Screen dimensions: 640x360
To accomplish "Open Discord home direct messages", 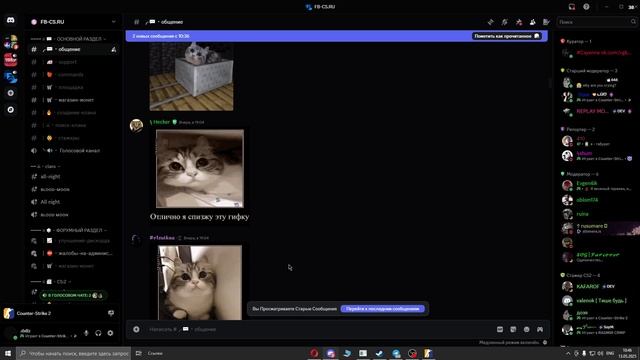I will tap(11, 20).
